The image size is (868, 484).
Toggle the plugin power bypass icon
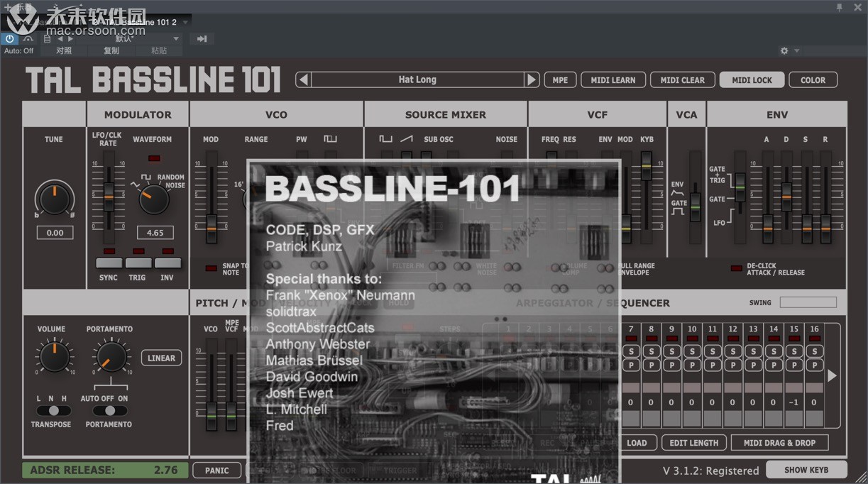coord(9,39)
